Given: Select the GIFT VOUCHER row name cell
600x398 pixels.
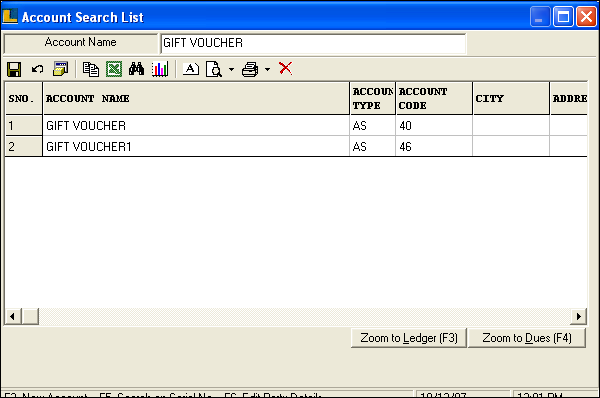Looking at the screenshot, I should pyautogui.click(x=196, y=126).
